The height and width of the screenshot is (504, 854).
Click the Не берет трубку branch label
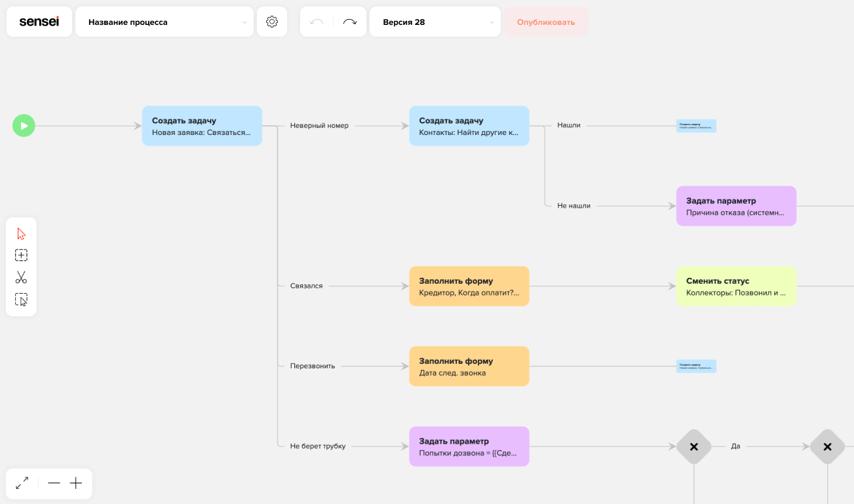point(317,446)
